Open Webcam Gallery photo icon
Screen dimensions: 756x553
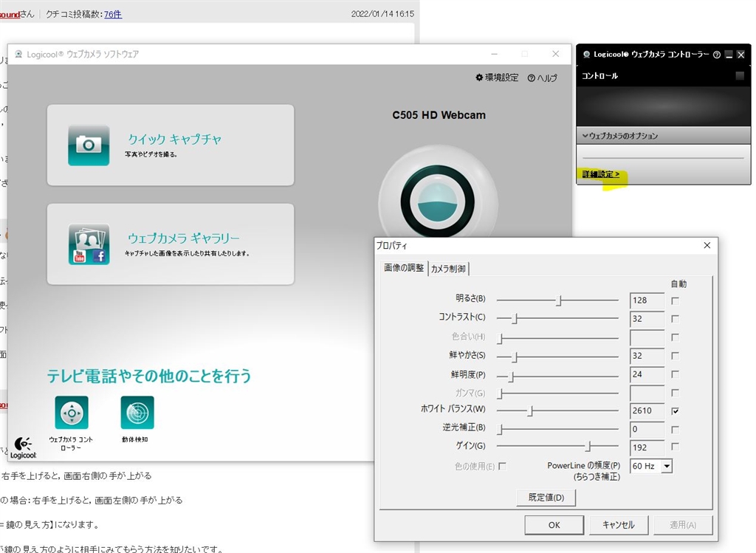(x=89, y=244)
